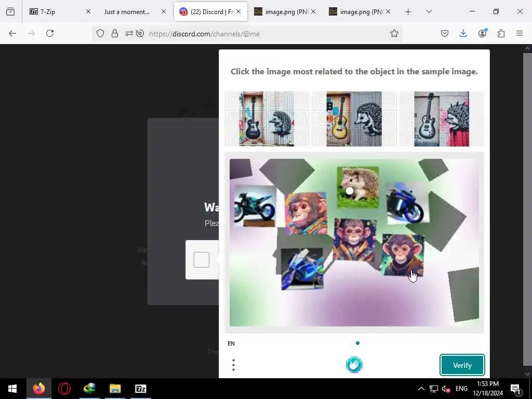This screenshot has width=532, height=399.
Task: Open site permissions icon in URL bar
Action: pyautogui.click(x=129, y=33)
